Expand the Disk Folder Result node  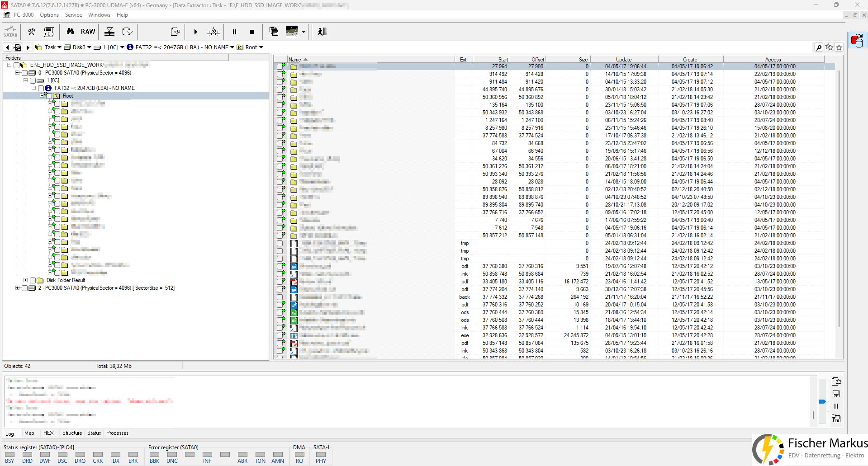[x=25, y=280]
